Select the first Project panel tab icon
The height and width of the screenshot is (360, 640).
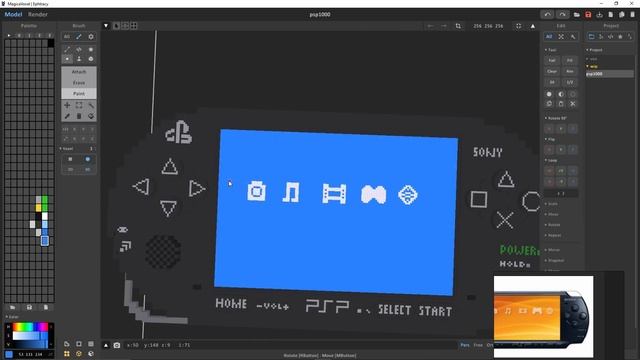tap(591, 37)
